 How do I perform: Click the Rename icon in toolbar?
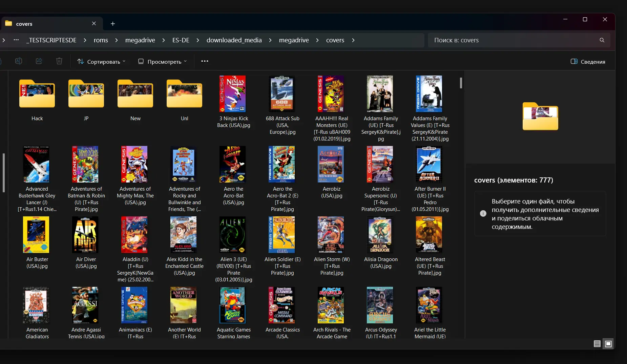pyautogui.click(x=19, y=61)
